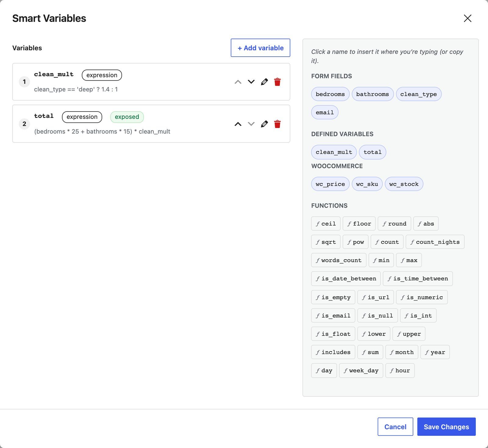The image size is (488, 448).
Task: Insert the bathrooms form field
Action: point(372,94)
